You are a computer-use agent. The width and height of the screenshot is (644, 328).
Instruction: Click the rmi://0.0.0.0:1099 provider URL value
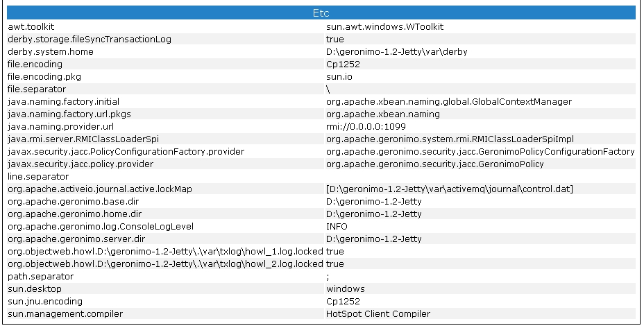click(x=366, y=126)
